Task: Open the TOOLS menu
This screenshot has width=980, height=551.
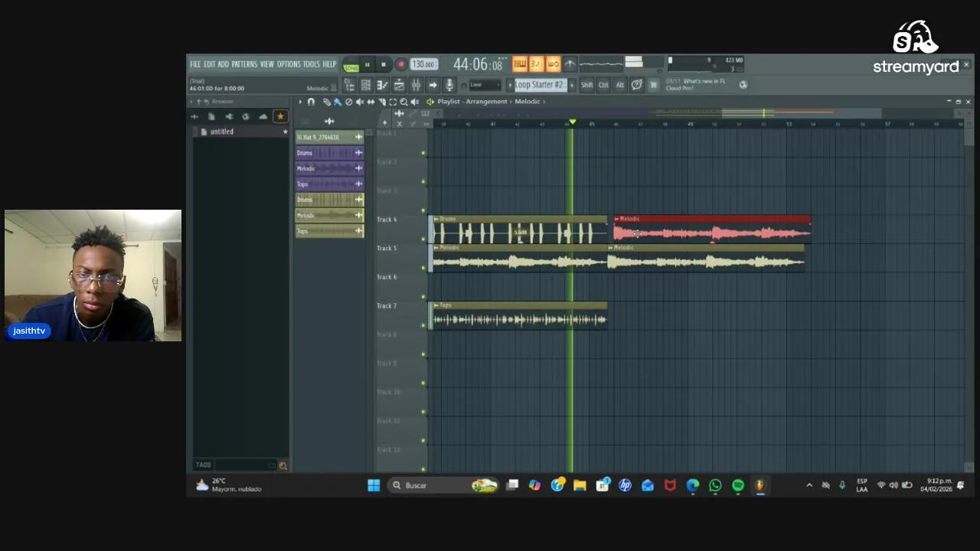Action: coord(311,64)
